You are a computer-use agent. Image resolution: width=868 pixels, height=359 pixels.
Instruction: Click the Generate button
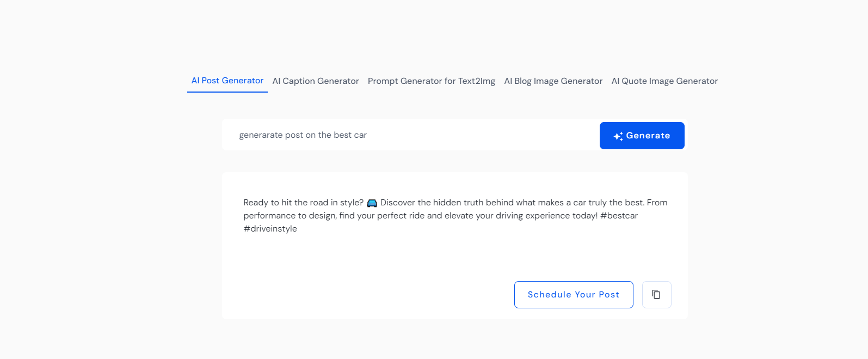coord(642,136)
